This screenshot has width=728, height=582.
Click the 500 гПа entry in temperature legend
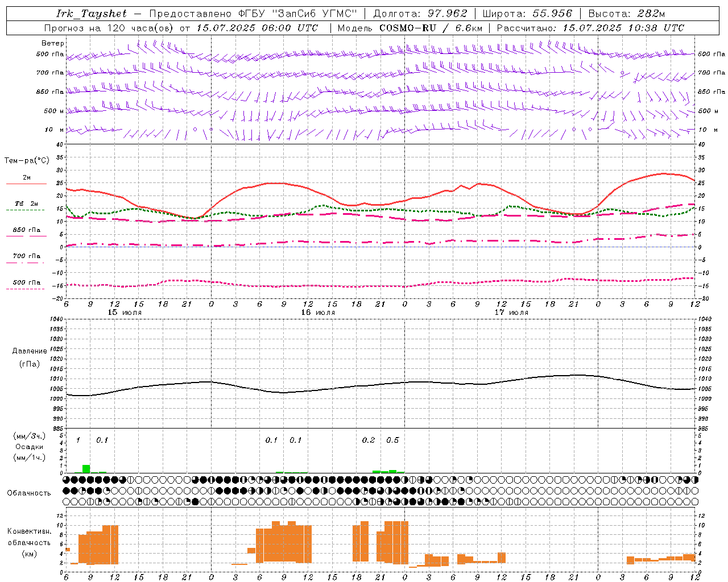tap(27, 282)
